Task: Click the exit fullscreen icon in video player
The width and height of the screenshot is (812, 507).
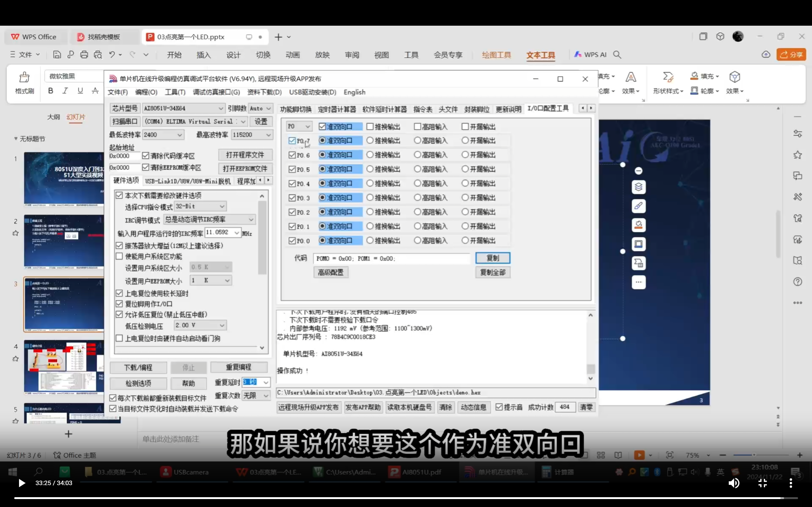Action: [x=763, y=483]
